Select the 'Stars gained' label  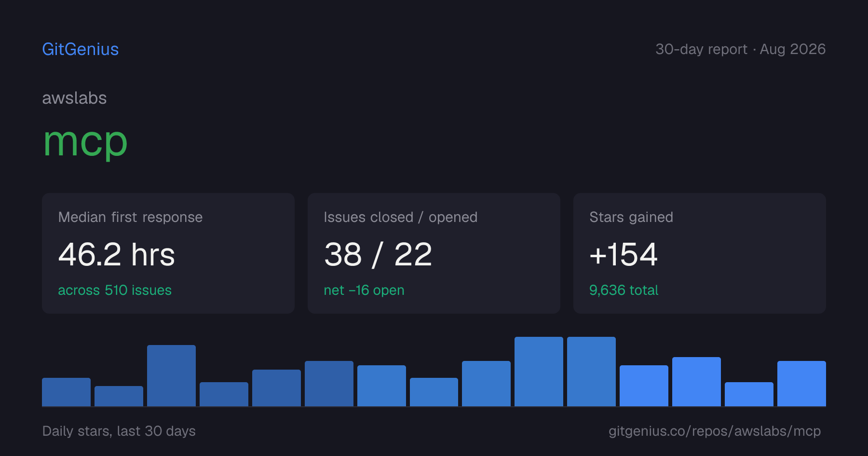pos(631,217)
